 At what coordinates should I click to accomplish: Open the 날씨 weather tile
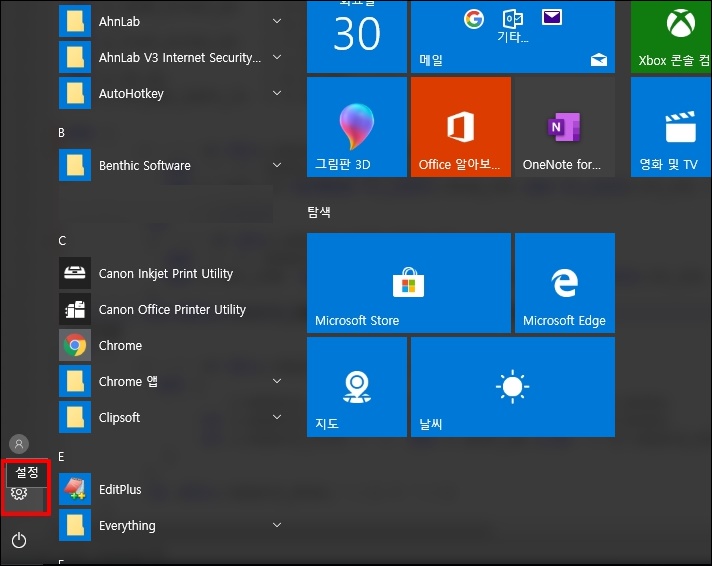pyautogui.click(x=513, y=387)
